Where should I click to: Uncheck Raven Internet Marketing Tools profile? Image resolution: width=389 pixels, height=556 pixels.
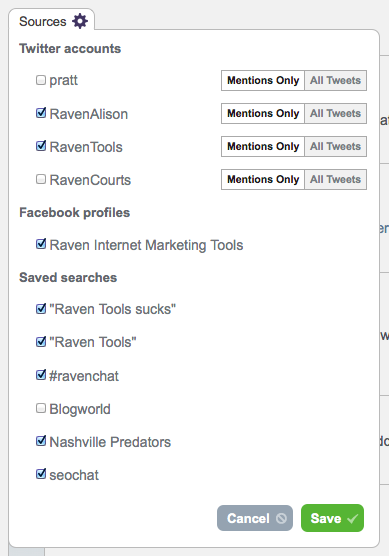pyautogui.click(x=41, y=244)
